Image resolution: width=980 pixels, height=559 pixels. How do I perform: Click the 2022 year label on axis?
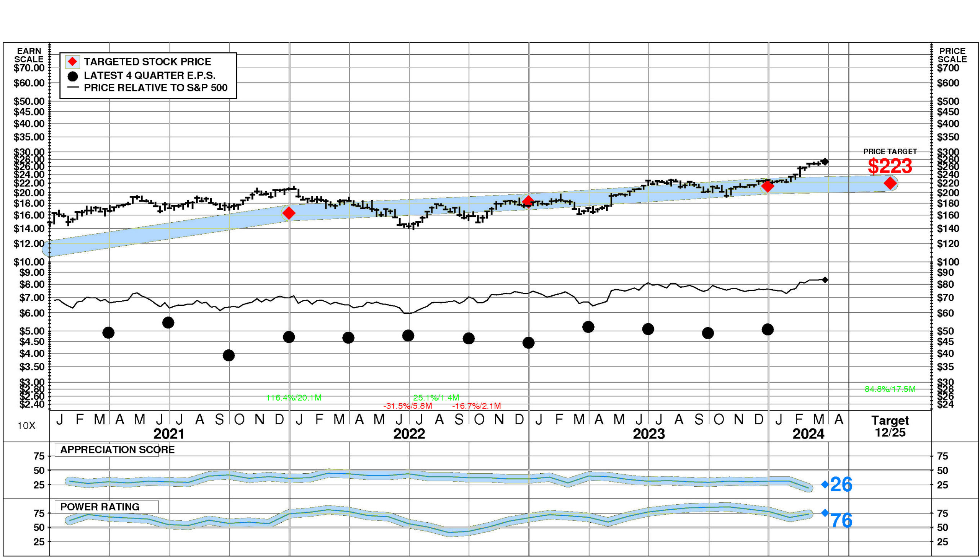(409, 434)
